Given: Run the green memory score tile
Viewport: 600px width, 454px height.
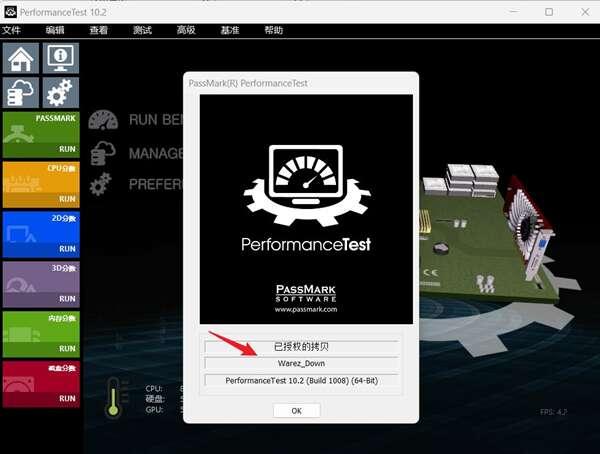Looking at the screenshot, I should [41, 334].
